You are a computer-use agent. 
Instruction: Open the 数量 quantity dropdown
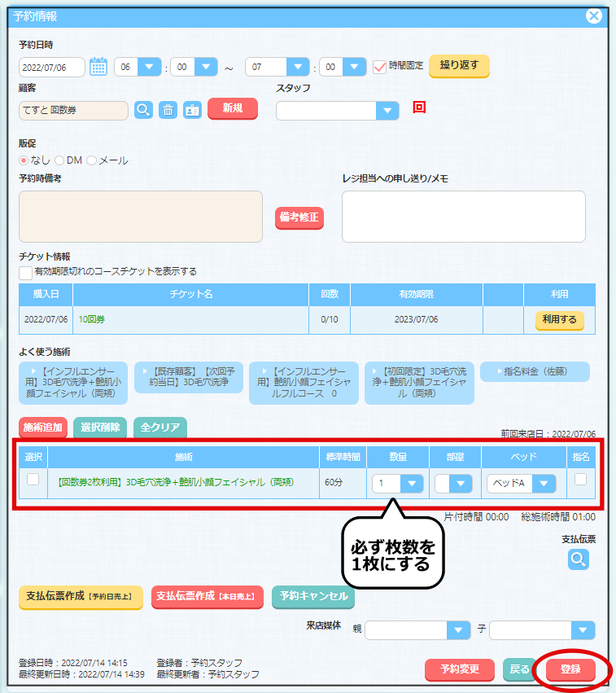point(412,484)
